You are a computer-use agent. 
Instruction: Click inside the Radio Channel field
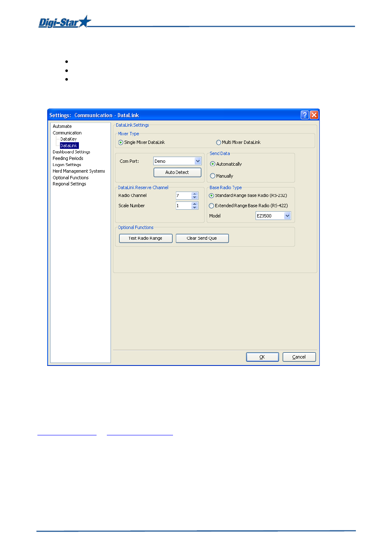click(x=184, y=196)
